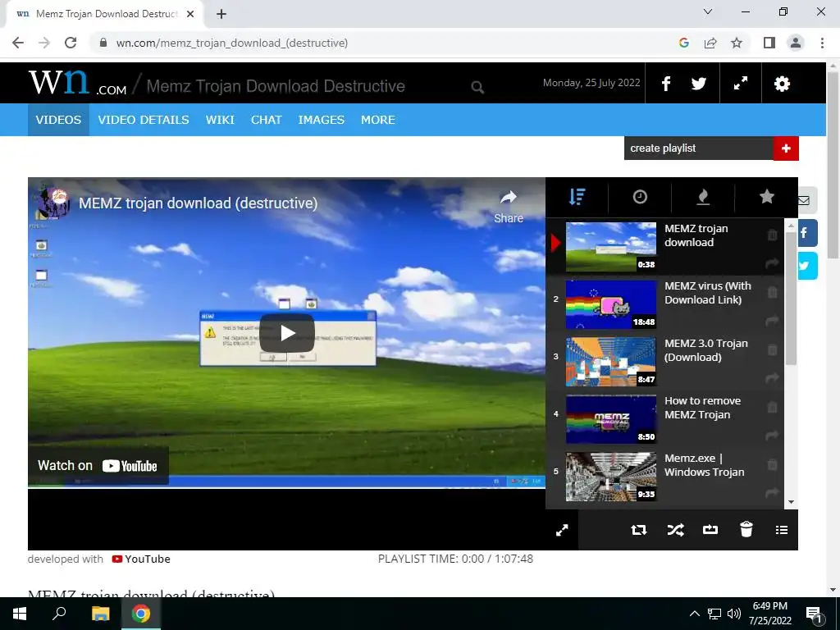Toggle shuffle playlist icon
The width and height of the screenshot is (840, 630).
click(675, 531)
